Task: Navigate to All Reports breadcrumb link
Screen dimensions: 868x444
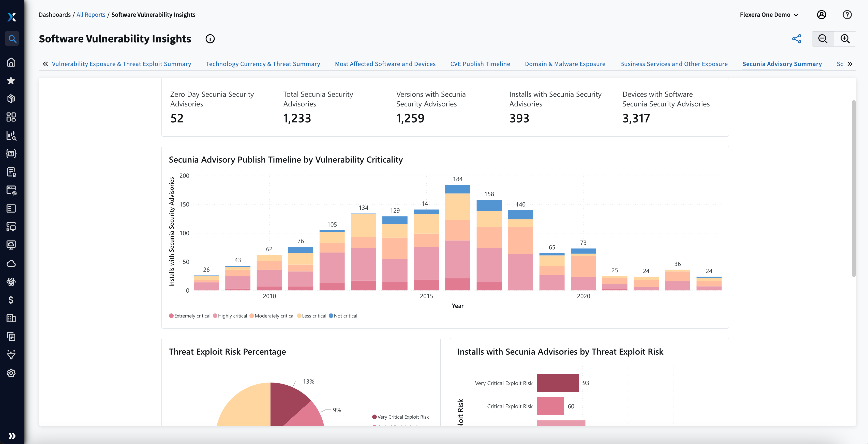Action: click(x=91, y=14)
